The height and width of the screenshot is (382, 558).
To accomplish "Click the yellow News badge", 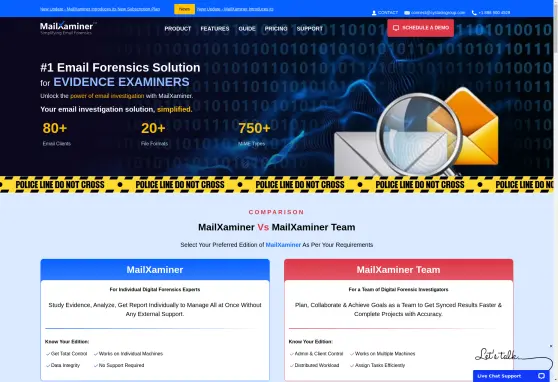I will [184, 9].
